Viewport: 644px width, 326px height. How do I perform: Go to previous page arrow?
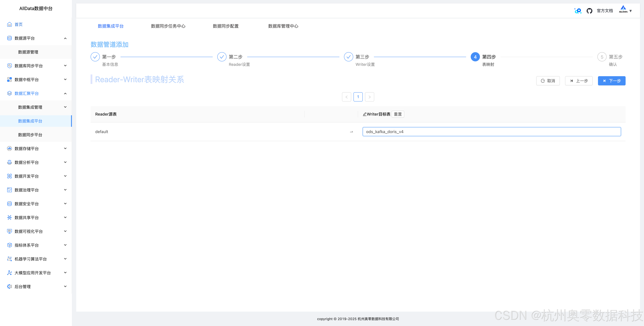pyautogui.click(x=346, y=97)
